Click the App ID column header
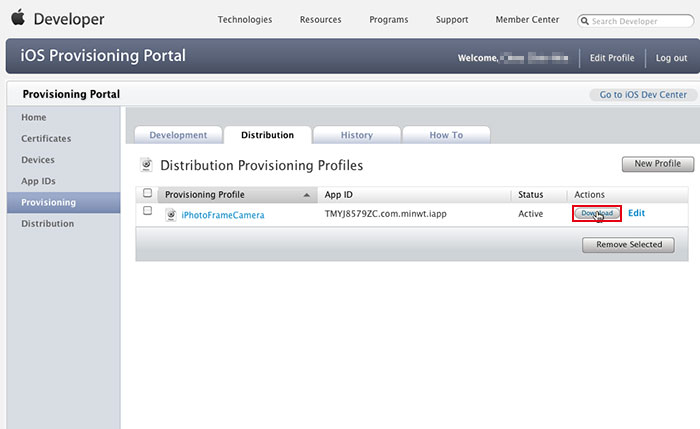Viewport: 700px width, 429px height. (x=338, y=195)
